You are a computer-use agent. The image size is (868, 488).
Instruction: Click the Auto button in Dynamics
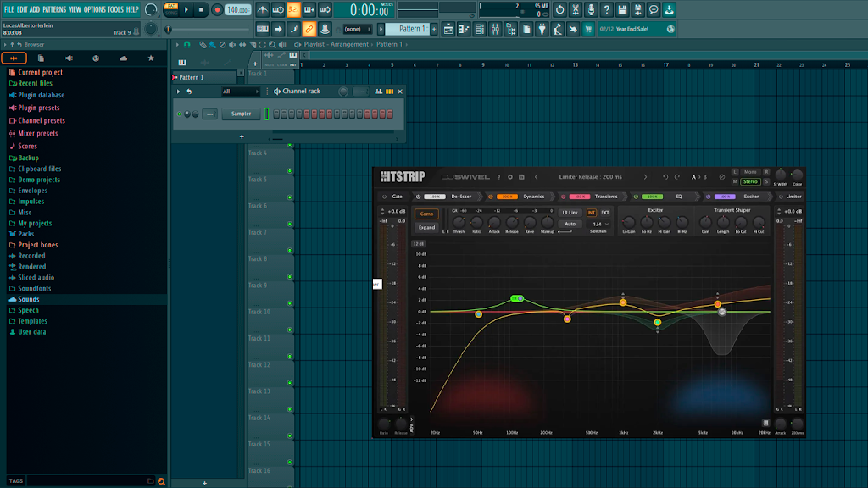(570, 224)
